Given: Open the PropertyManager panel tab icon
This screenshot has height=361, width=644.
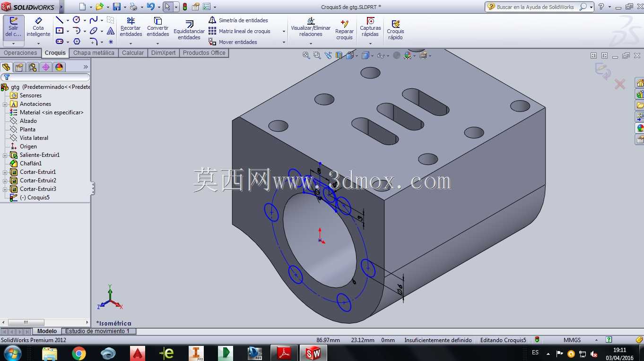Looking at the screenshot, I should 19,67.
